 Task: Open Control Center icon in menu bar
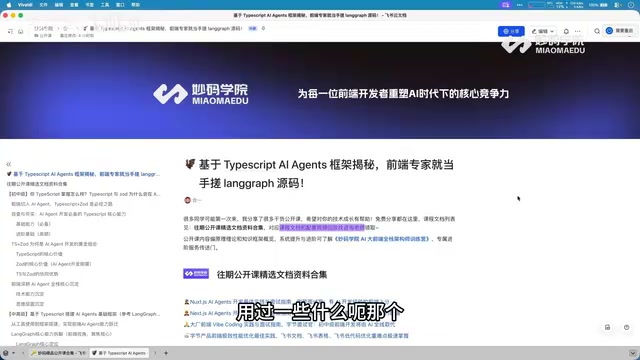pyautogui.click(x=618, y=5)
